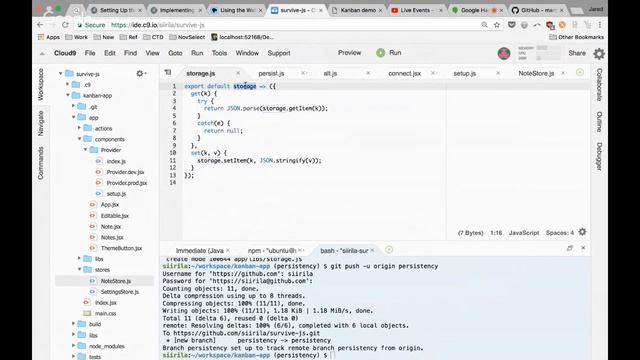The width and height of the screenshot is (640, 360).
Task: Open the Spaces: 4 indentation selector
Action: pos(560,233)
